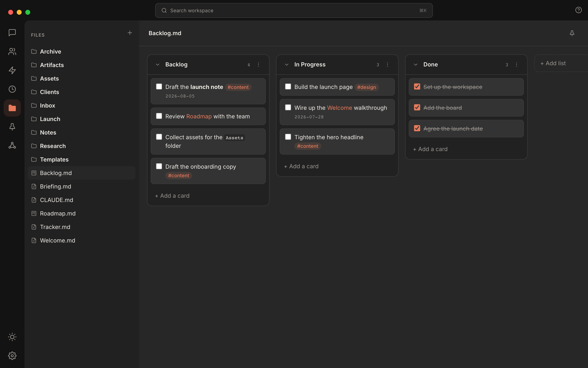Select the orange files folder sidebar icon
The width and height of the screenshot is (588, 368).
pyautogui.click(x=12, y=108)
